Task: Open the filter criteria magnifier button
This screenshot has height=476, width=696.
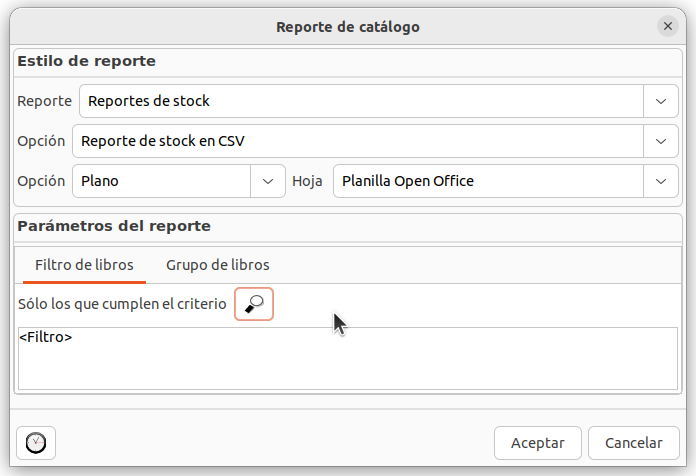Action: point(254,304)
